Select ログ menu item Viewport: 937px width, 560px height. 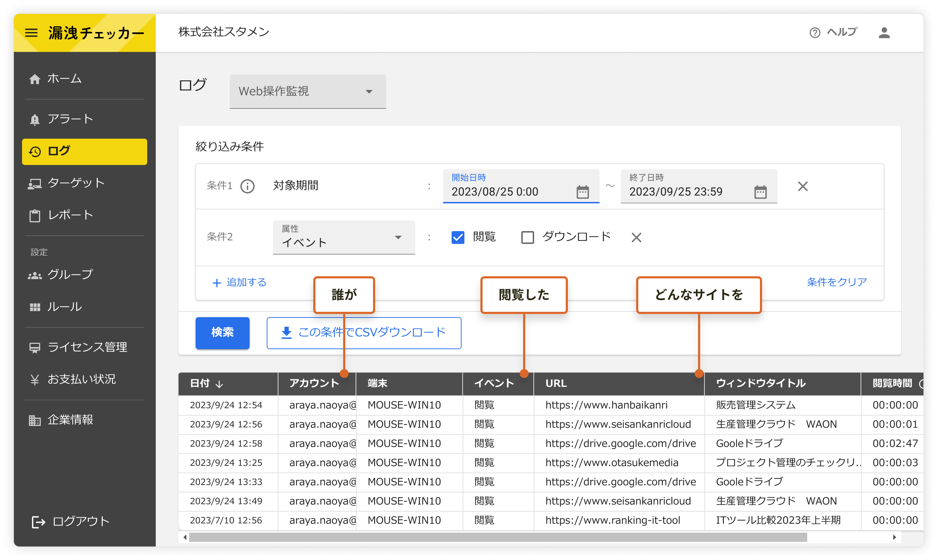tap(85, 151)
